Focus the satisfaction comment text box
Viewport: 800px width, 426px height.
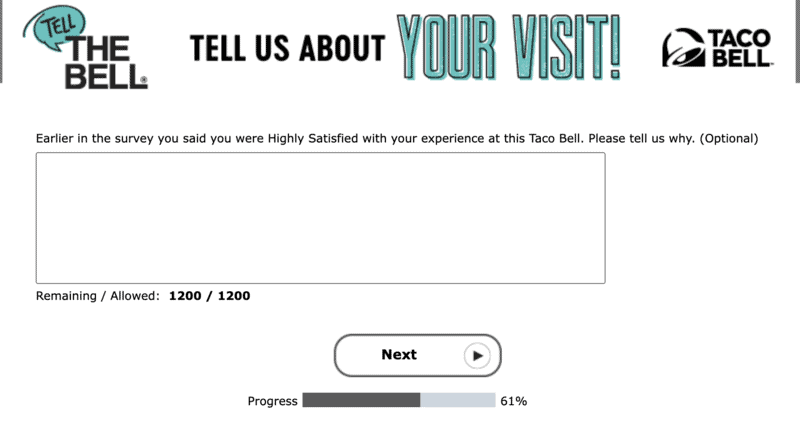[320, 218]
